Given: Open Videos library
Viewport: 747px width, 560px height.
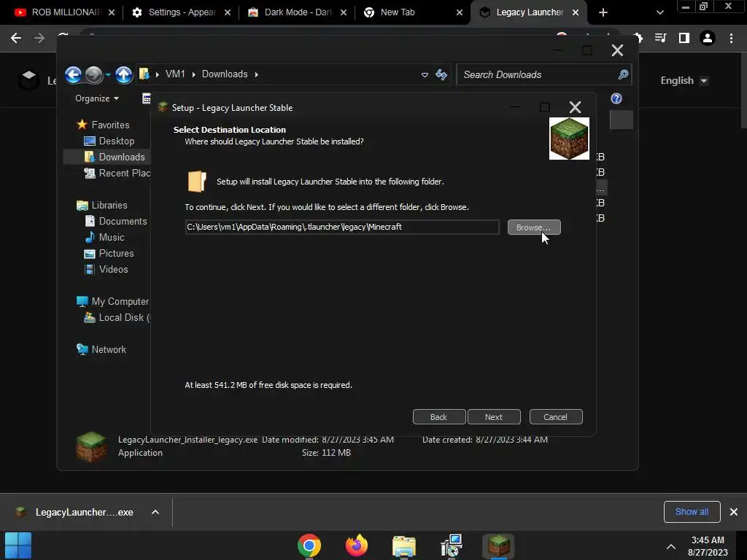Looking at the screenshot, I should (x=107, y=270).
